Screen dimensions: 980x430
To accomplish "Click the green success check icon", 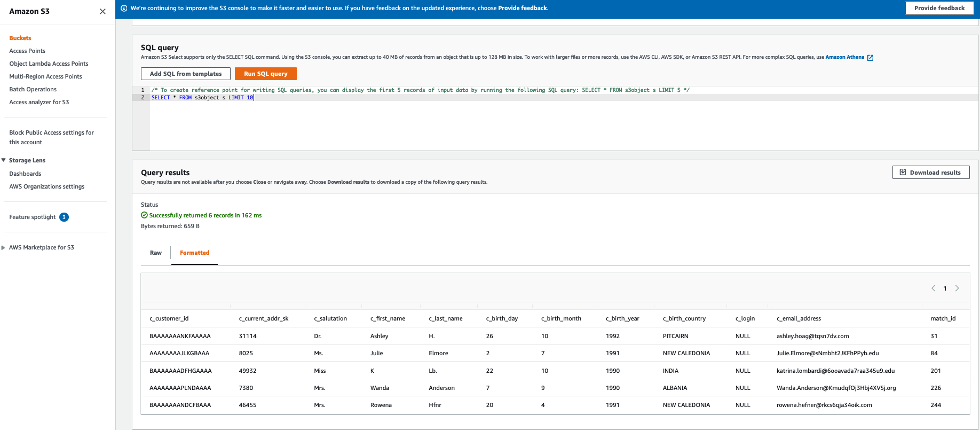I will point(144,215).
